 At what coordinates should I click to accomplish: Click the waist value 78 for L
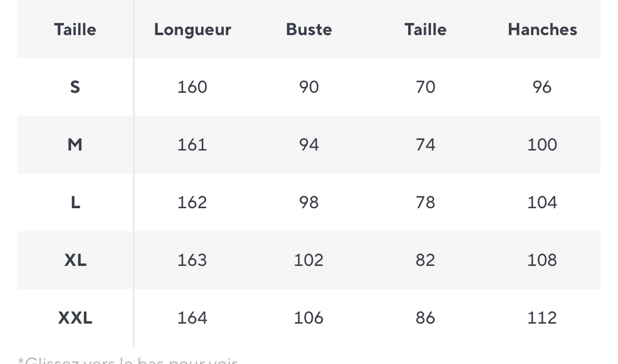[425, 202]
